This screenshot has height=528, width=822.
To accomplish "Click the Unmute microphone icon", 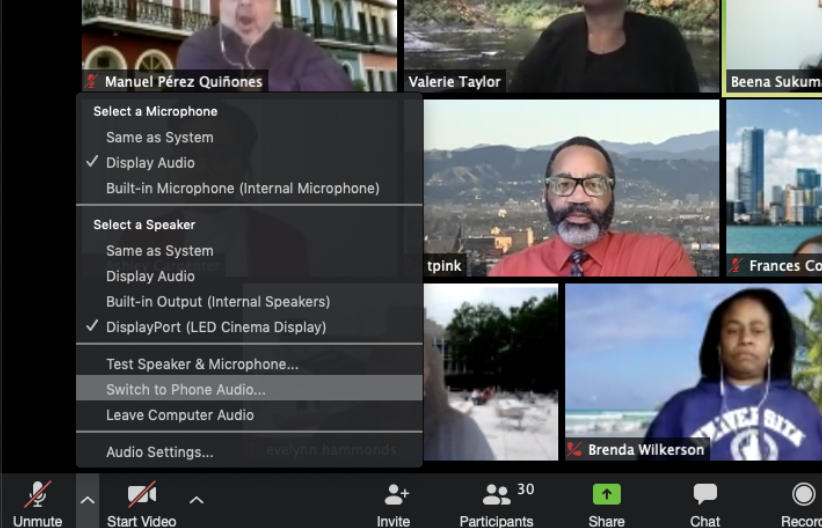I will click(x=37, y=494).
